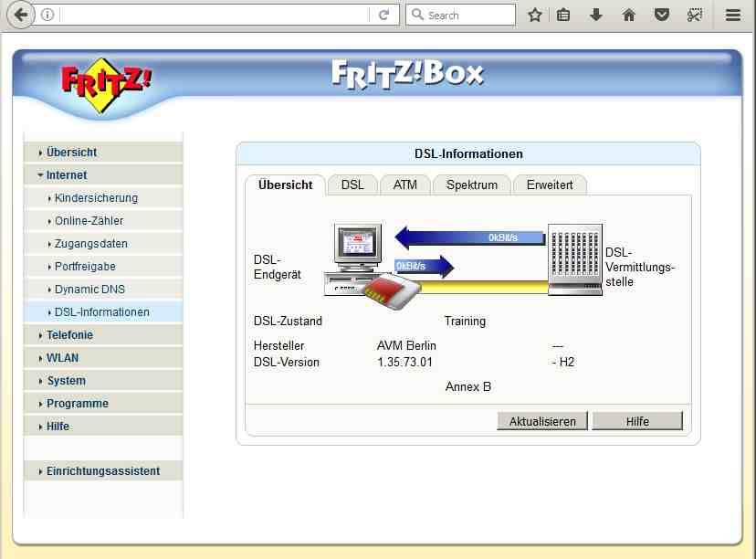Open the downloads arrow icon
The width and height of the screenshot is (756, 559).
596,15
